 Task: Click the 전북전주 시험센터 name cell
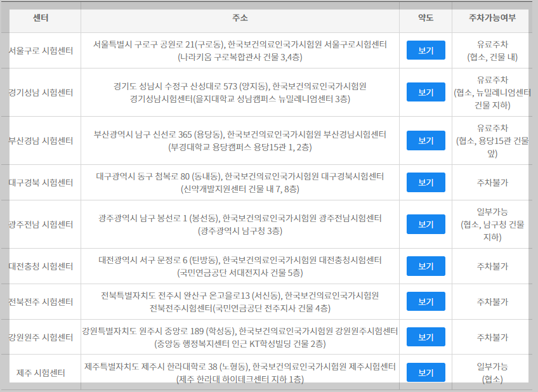41,302
